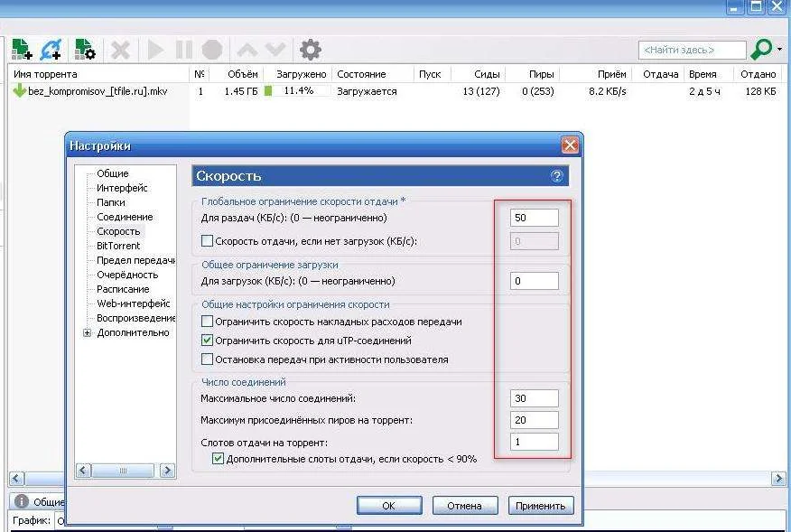Click the Create New Torrent icon
This screenshot has height=532, width=791.
point(85,50)
